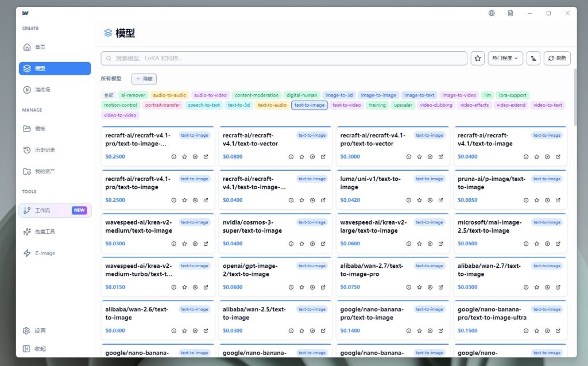Filter by audio-to-audio tag
Viewport: 588px width, 366px height.
click(x=169, y=95)
